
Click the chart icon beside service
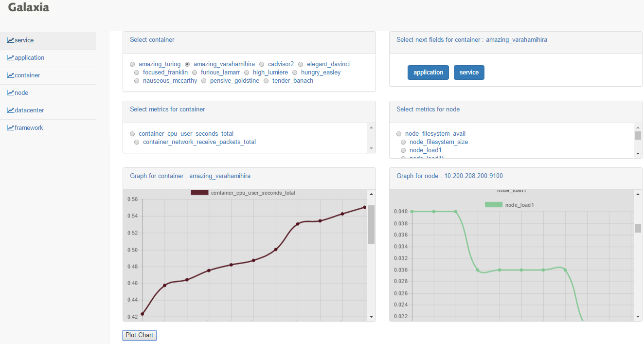pyautogui.click(x=10, y=40)
